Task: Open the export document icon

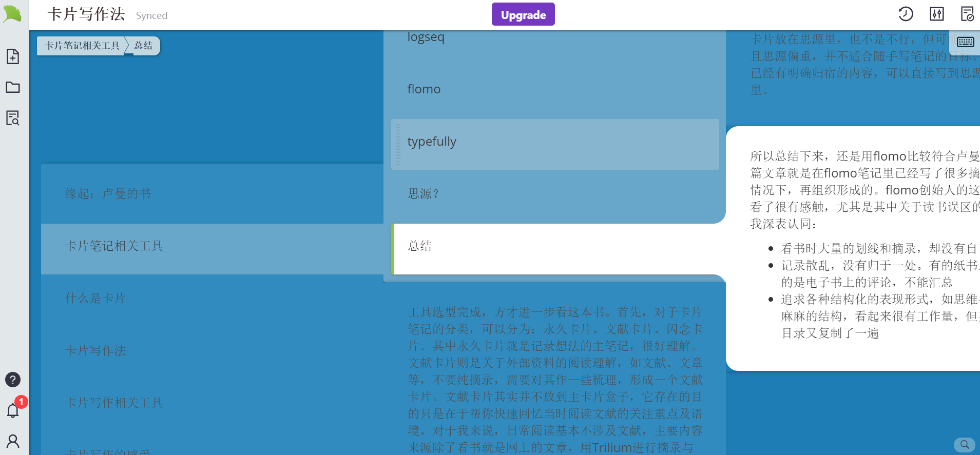Action: pos(967,14)
